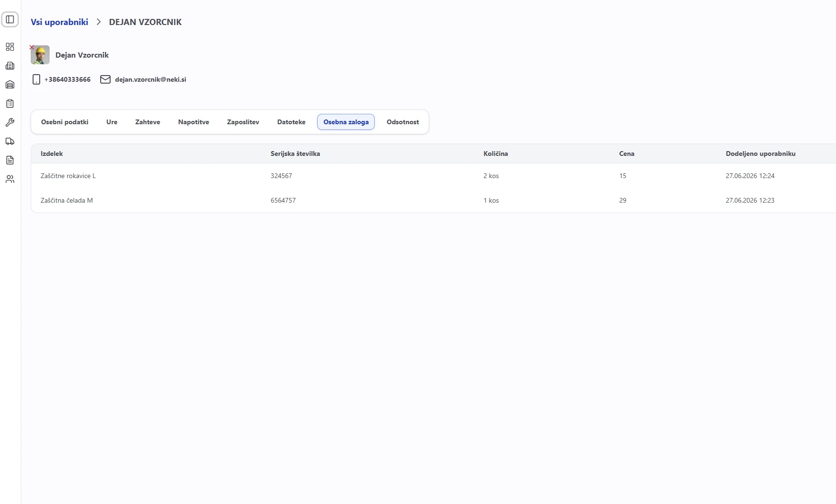Click Dejan Vzorcnik name heading
The image size is (836, 504).
pos(82,55)
